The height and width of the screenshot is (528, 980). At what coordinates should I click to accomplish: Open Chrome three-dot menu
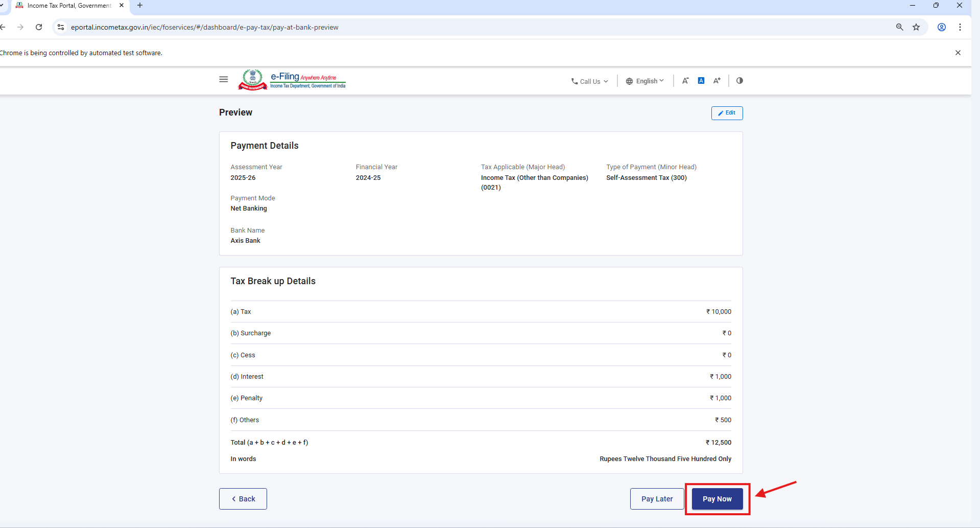960,27
